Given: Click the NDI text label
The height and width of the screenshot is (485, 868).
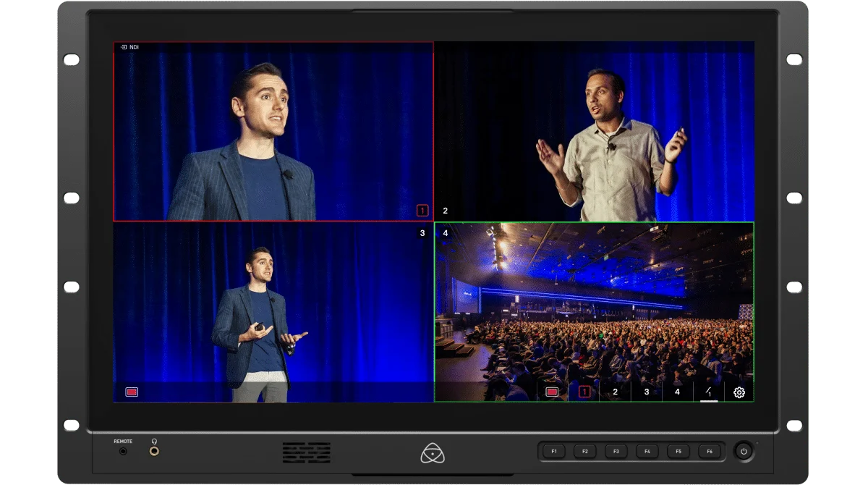Looking at the screenshot, I should coord(135,47).
